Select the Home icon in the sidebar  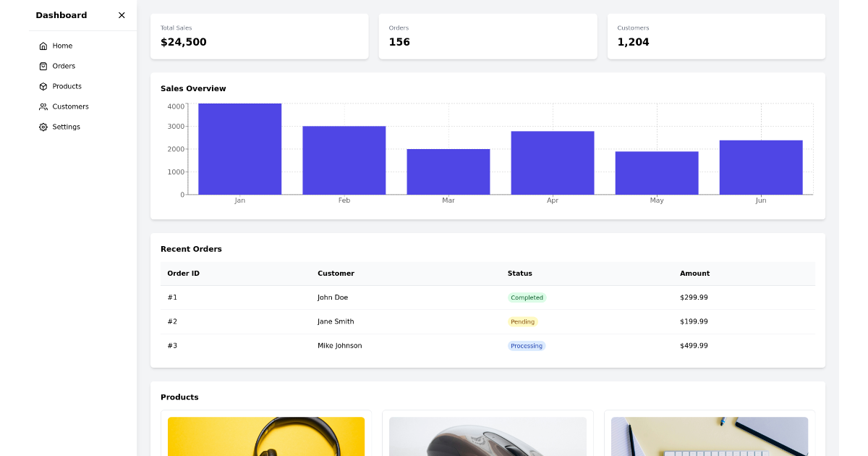tap(44, 46)
